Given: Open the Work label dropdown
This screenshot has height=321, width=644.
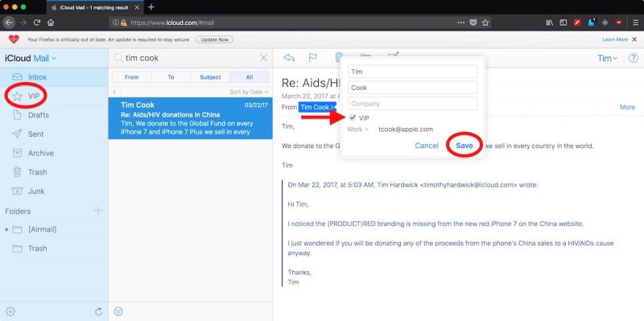Looking at the screenshot, I should (x=357, y=130).
